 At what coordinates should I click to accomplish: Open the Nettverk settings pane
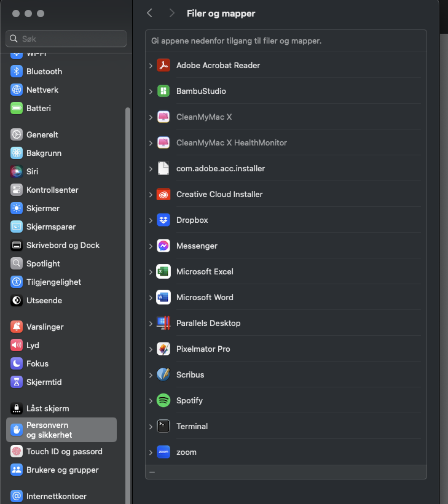tap(61, 90)
